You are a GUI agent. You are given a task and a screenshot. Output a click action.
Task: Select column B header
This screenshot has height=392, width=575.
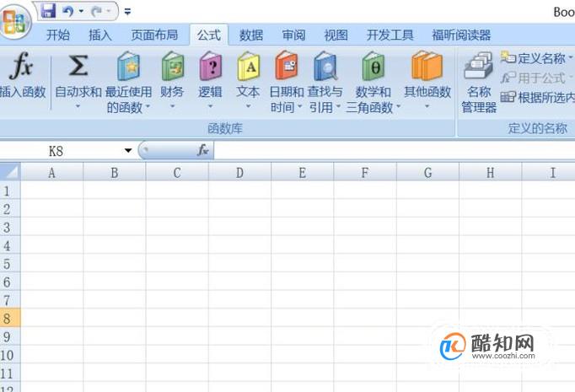(115, 172)
